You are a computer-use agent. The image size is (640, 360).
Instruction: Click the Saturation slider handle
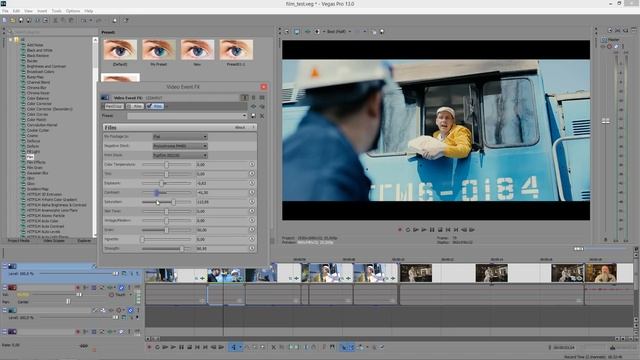point(174,202)
